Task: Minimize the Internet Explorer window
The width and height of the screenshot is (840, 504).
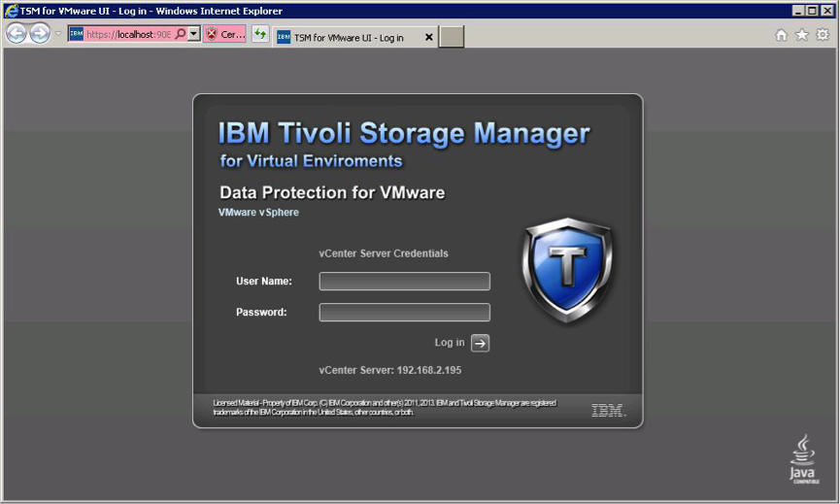Action: click(798, 11)
